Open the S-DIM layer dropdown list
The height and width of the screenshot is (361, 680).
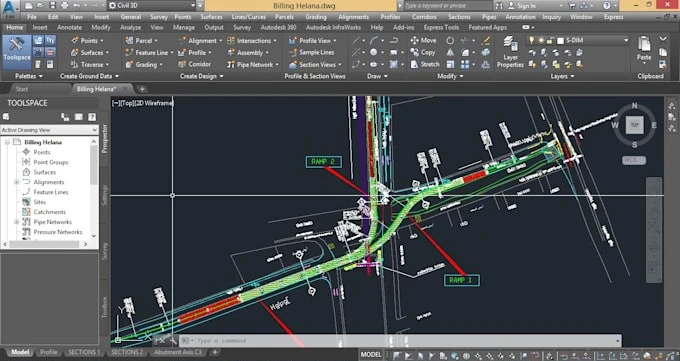tap(625, 40)
